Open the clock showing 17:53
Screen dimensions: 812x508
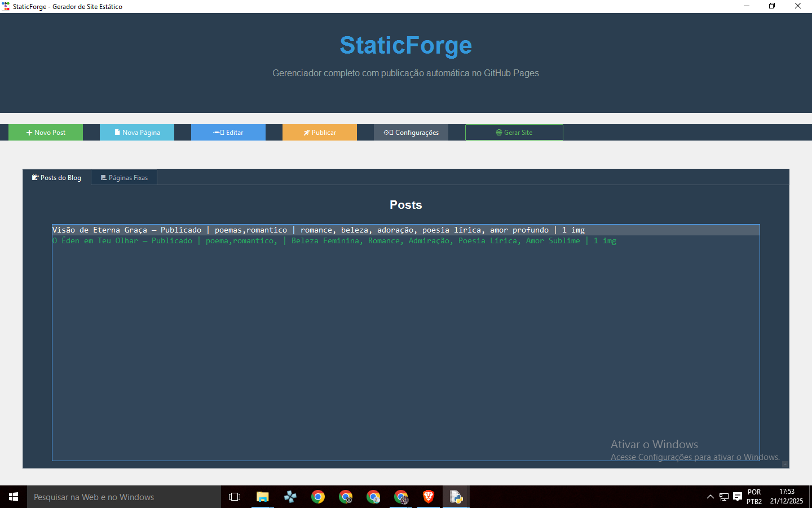[x=787, y=497]
